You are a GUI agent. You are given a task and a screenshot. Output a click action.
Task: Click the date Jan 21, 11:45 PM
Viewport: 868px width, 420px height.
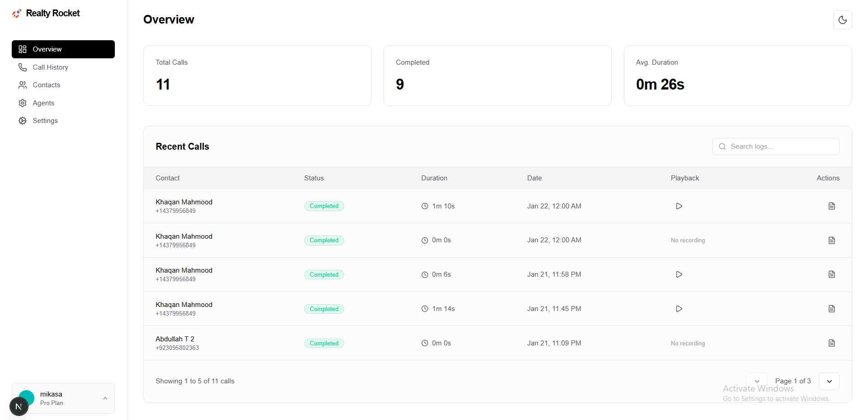click(x=554, y=309)
